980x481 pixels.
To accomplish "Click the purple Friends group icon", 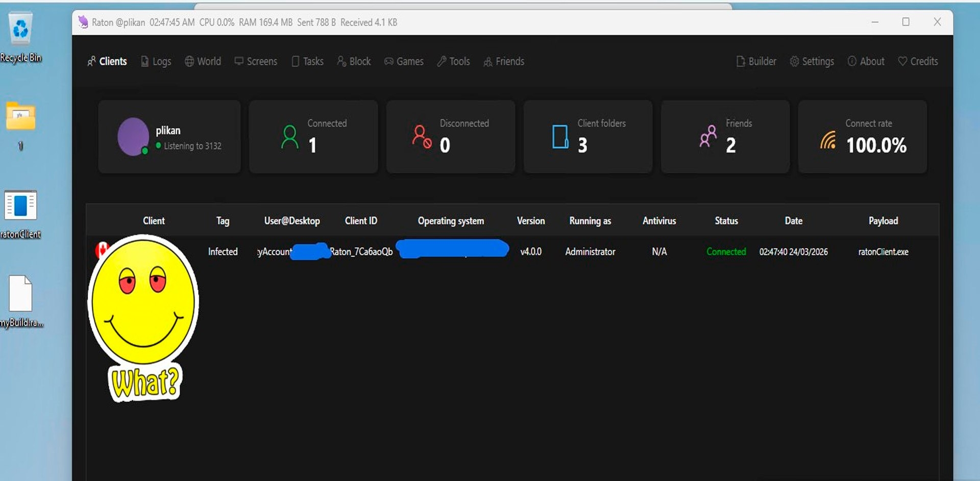I will pos(708,137).
